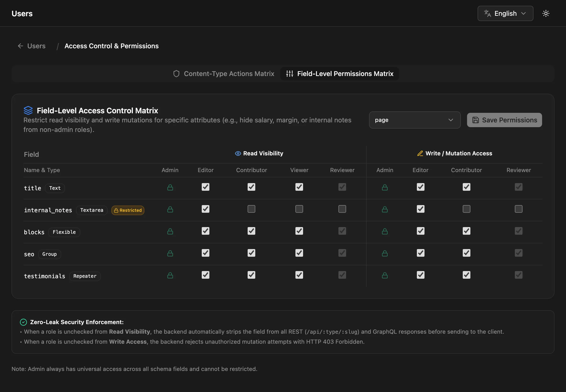The width and height of the screenshot is (566, 392).
Task: Click the Flexible type badge for blocks
Action: pos(64,232)
